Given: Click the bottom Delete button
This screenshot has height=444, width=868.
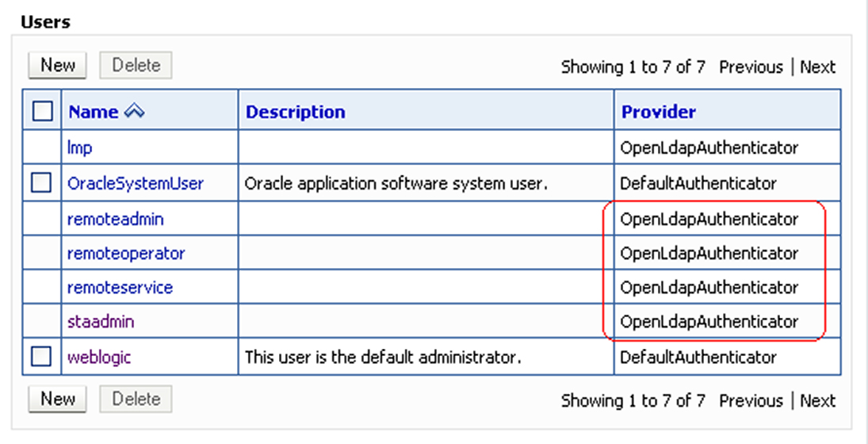Looking at the screenshot, I should (x=136, y=399).
